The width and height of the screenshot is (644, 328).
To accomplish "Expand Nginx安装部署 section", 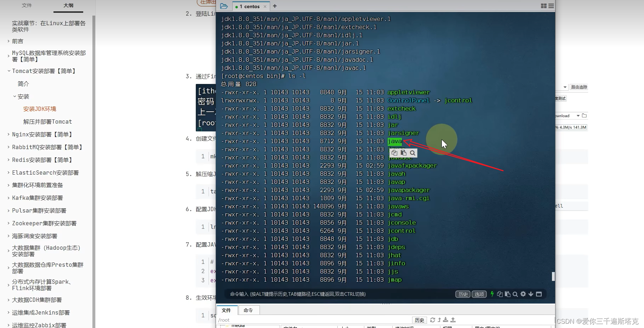I will (8, 134).
